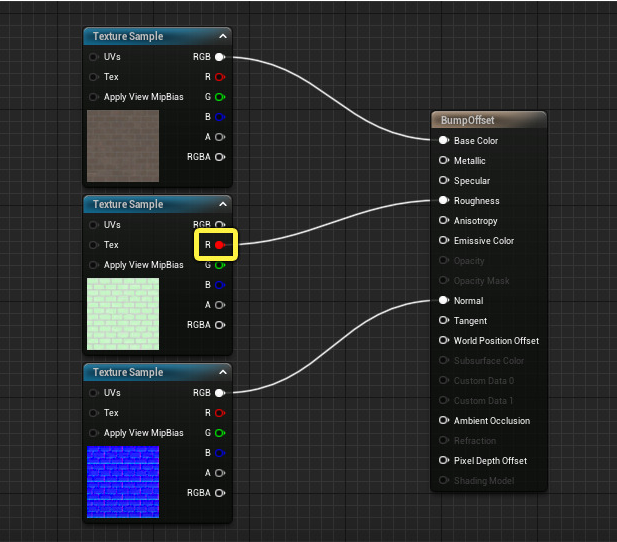Click RGB output pin of brick color Texture Sample
The height and width of the screenshot is (542, 617).
tap(220, 57)
